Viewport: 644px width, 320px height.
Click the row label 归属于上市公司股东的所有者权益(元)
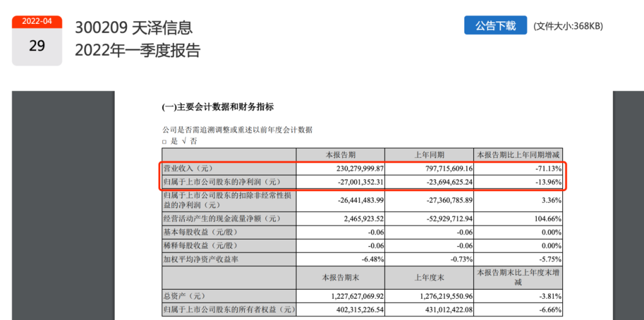(230, 310)
